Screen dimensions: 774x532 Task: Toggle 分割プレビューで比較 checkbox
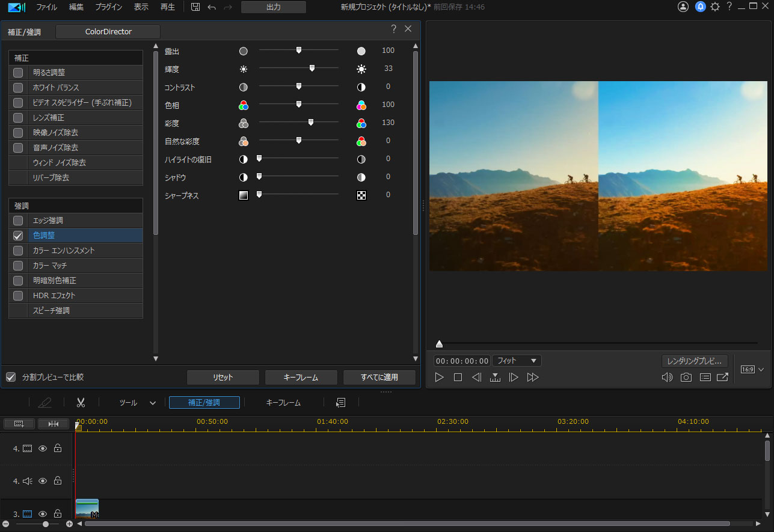(x=11, y=378)
